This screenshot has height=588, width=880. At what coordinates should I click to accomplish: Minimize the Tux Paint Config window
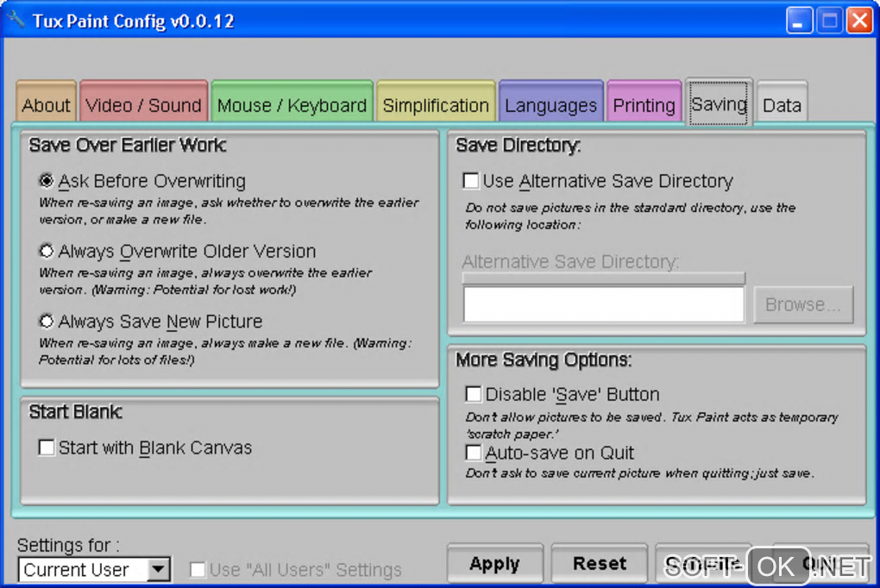tap(799, 22)
